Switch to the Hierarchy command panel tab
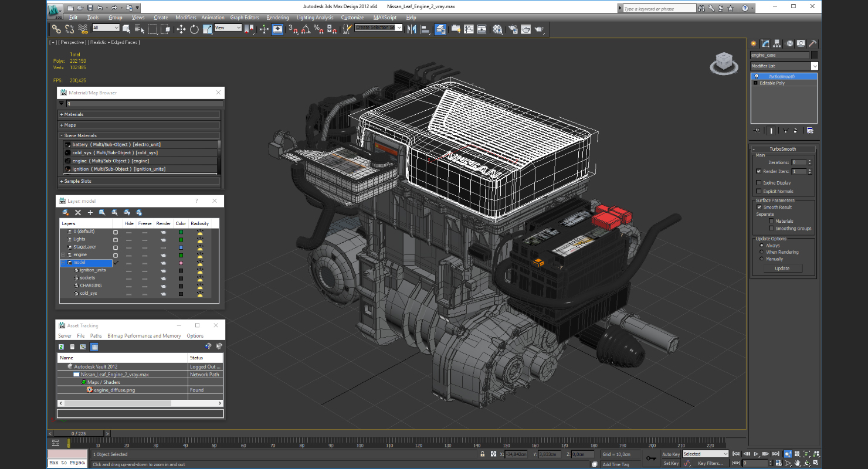This screenshot has height=469, width=868. click(x=777, y=43)
